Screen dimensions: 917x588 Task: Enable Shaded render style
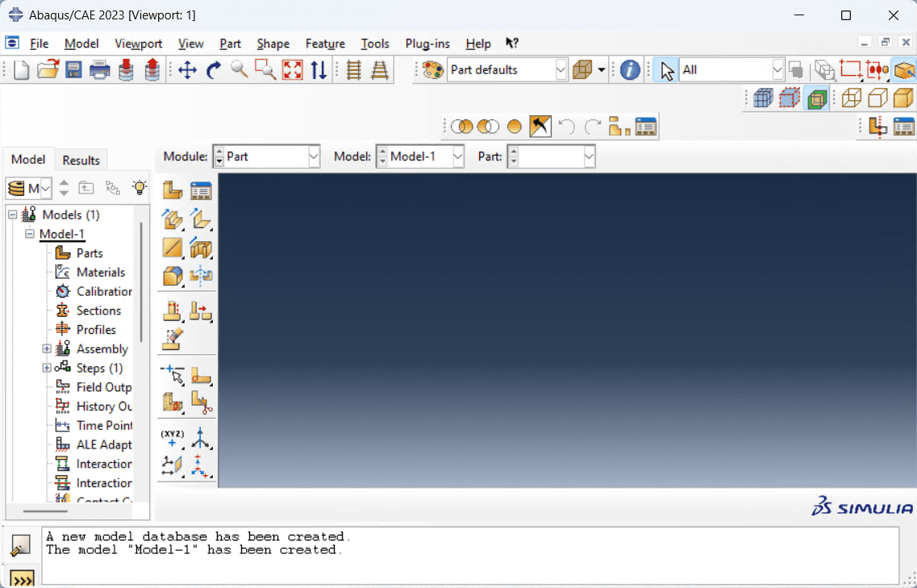[x=903, y=98]
